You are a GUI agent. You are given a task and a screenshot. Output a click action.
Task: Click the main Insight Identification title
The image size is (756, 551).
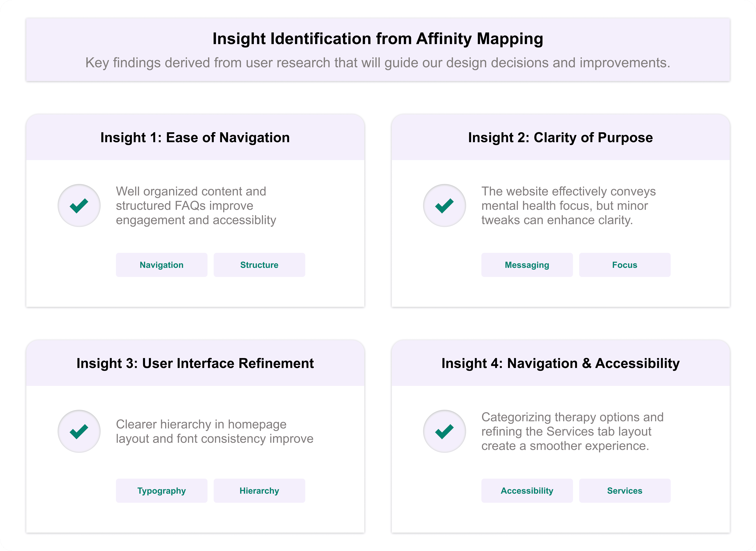[x=378, y=39]
